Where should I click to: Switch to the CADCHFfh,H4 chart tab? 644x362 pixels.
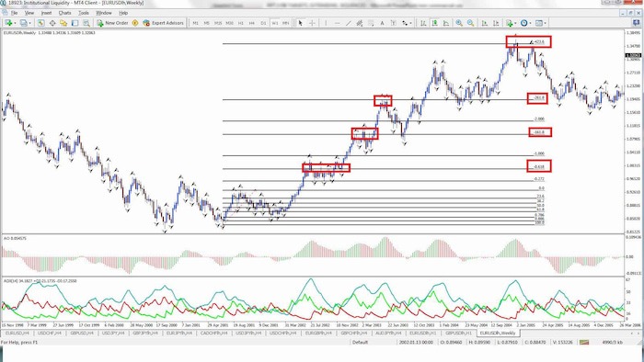tap(213, 334)
